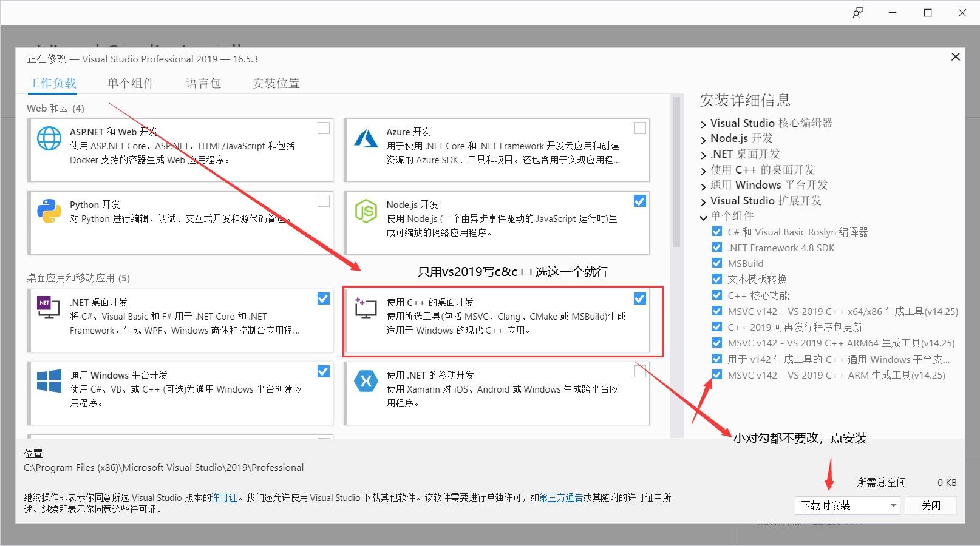The height and width of the screenshot is (546, 980).
Task: Uncheck the last MSVC v142 ARM 生成工具 checkbox
Action: (x=717, y=375)
